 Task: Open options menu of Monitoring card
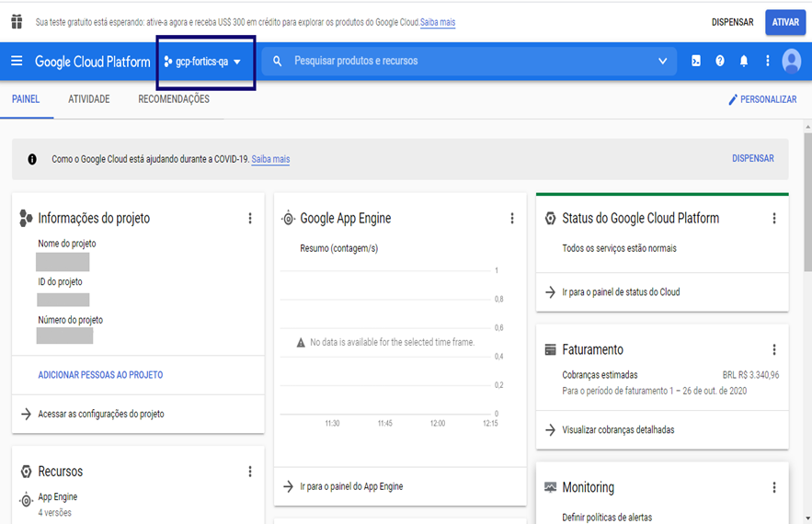tap(774, 487)
